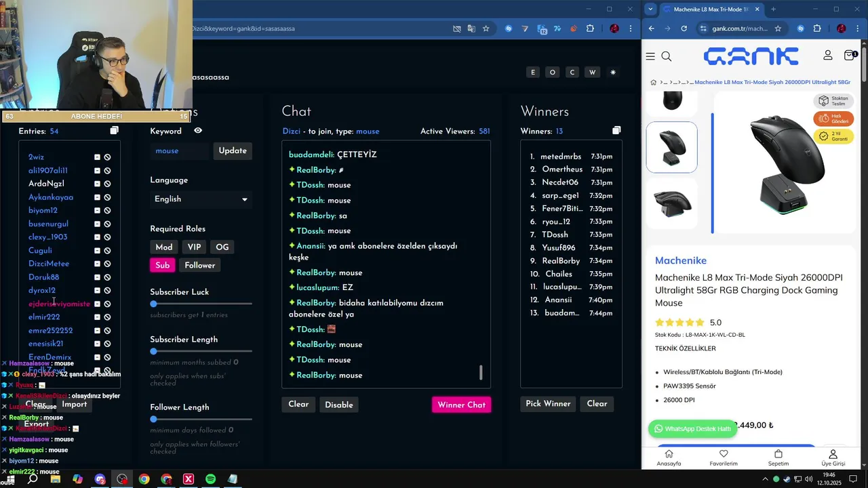The width and height of the screenshot is (868, 488).
Task: Select mouse-on-dock product thumbnail
Action: pyautogui.click(x=671, y=147)
